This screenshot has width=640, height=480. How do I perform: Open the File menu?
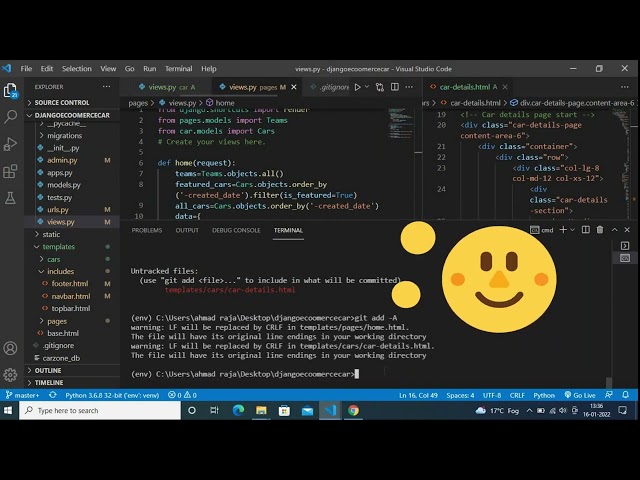[x=26, y=69]
